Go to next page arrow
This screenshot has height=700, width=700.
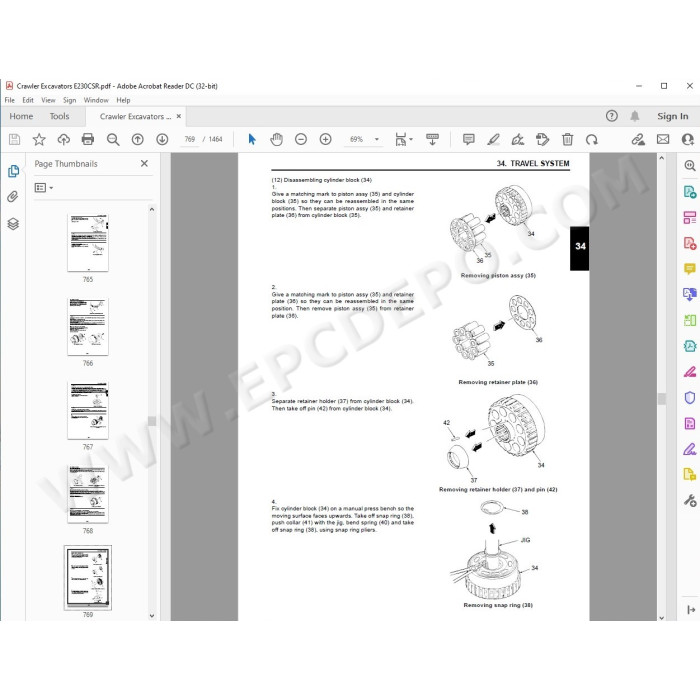tap(162, 140)
